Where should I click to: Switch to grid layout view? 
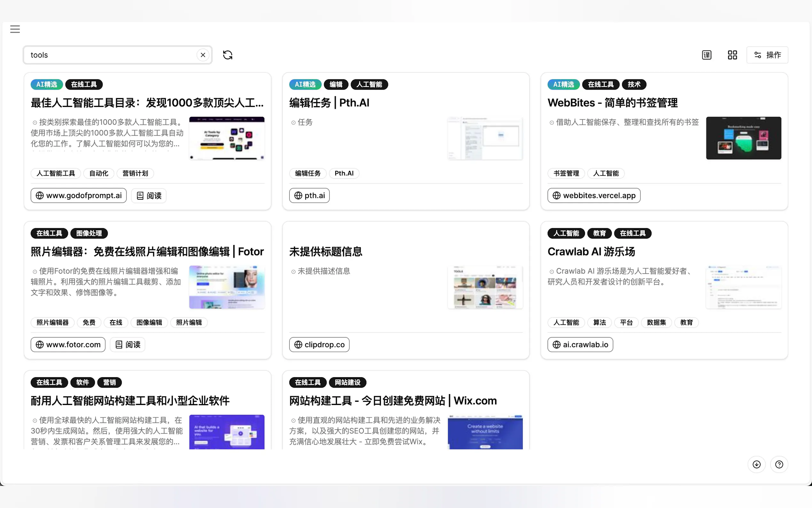pos(732,55)
